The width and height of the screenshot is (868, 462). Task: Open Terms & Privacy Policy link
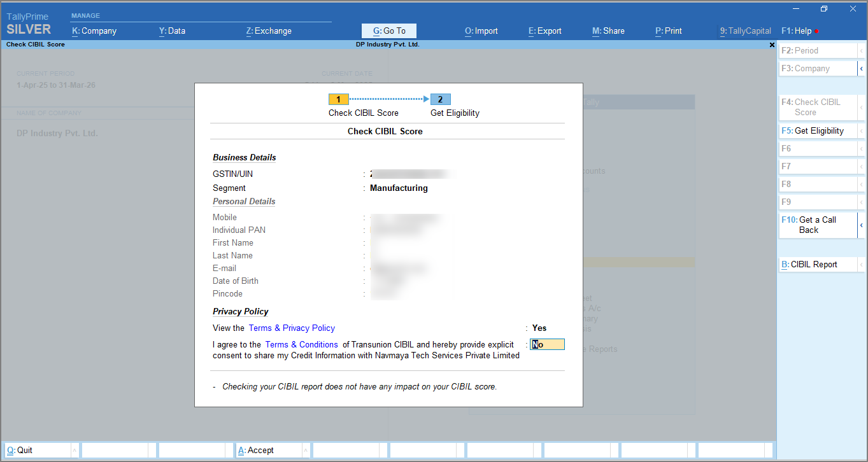[292, 328]
